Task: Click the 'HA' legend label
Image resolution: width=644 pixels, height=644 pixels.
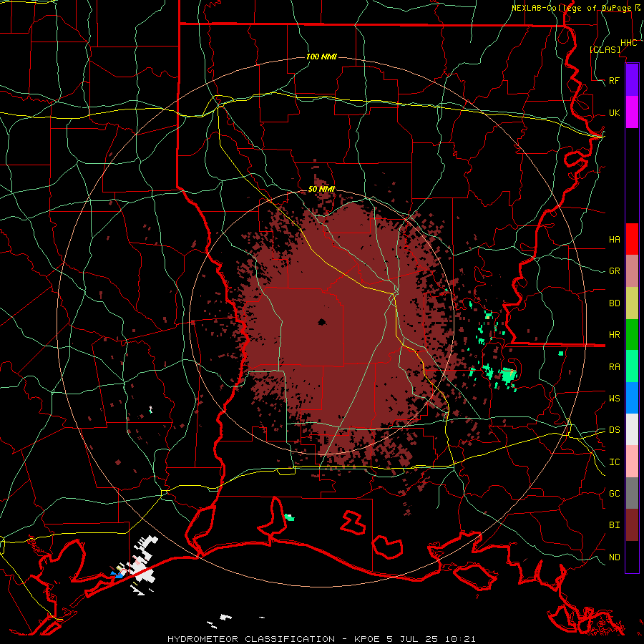Action: coord(614,239)
